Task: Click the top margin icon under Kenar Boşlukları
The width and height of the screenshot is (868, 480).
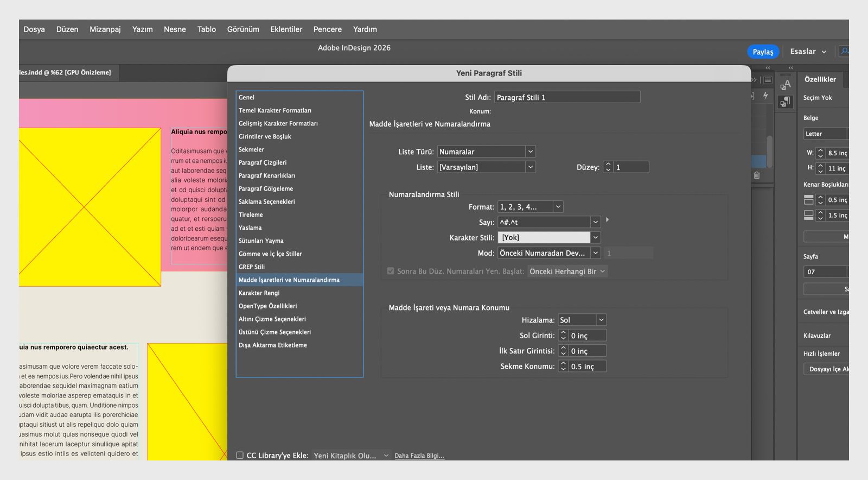Action: pos(808,200)
